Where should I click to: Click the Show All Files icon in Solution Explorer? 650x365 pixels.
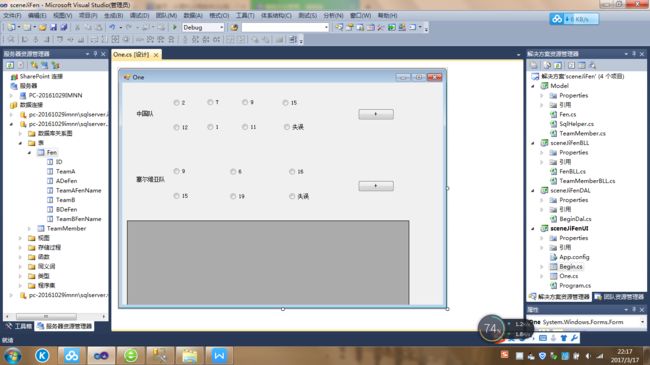[547, 65]
